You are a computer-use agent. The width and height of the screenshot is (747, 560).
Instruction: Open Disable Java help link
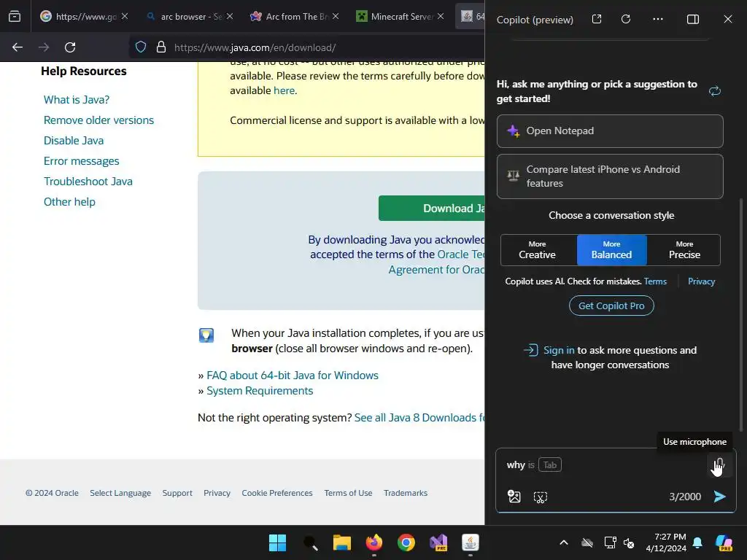74,141
